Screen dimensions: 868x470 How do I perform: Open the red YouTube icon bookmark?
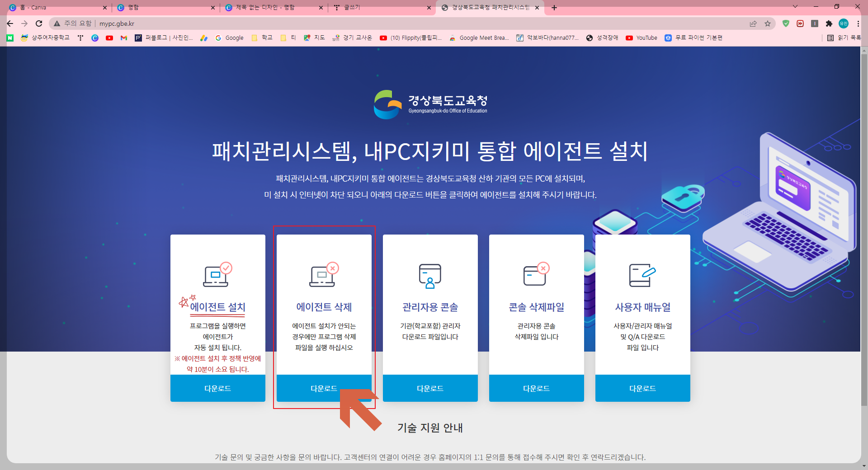click(x=109, y=38)
